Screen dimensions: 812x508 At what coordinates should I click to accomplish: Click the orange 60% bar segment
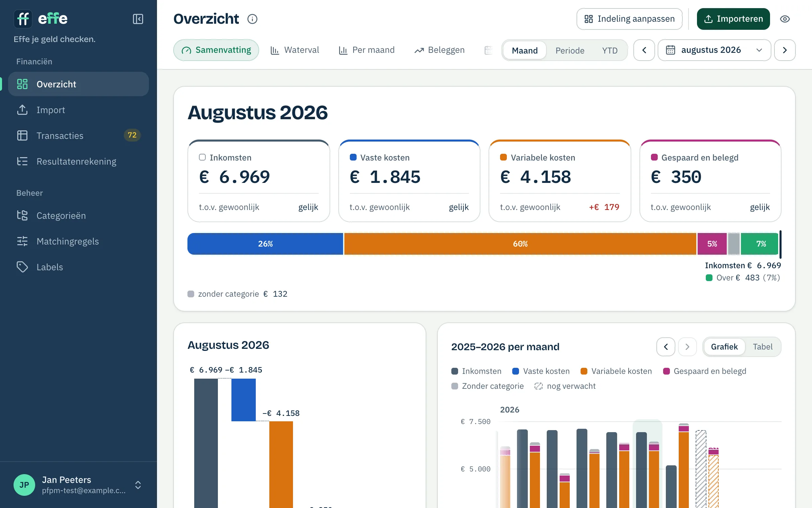click(520, 244)
